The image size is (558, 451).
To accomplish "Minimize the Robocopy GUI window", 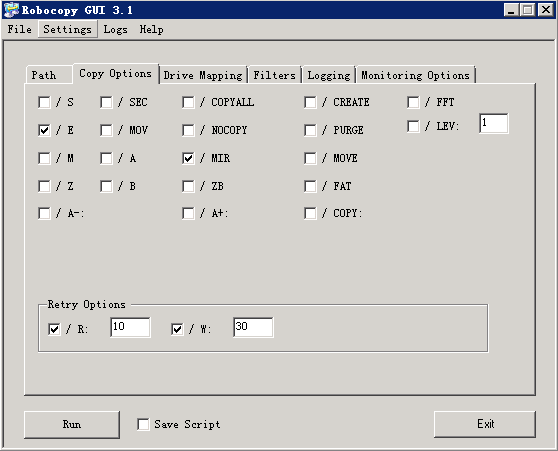I will click(511, 10).
